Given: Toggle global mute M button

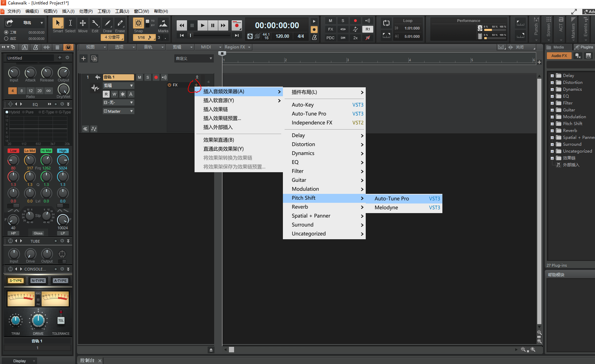Looking at the screenshot, I should point(331,21).
